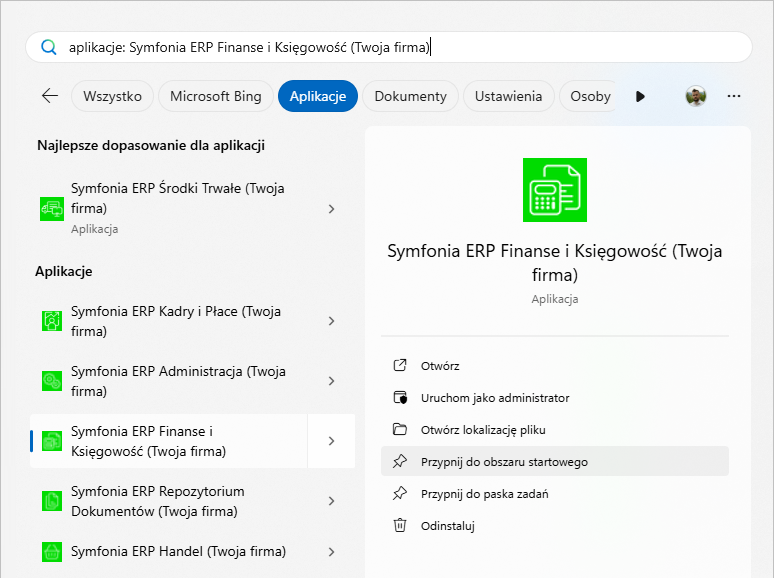Click the back arrow icon

coord(49,96)
